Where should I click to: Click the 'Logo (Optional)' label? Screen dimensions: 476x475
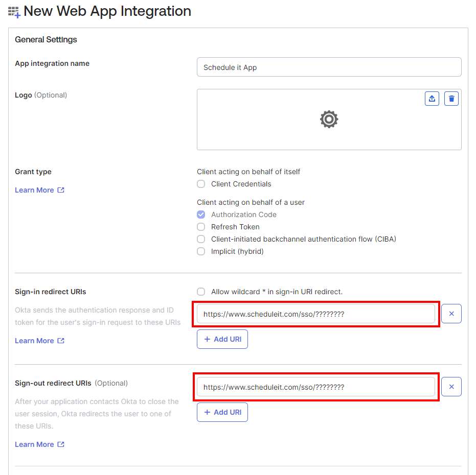(x=41, y=95)
